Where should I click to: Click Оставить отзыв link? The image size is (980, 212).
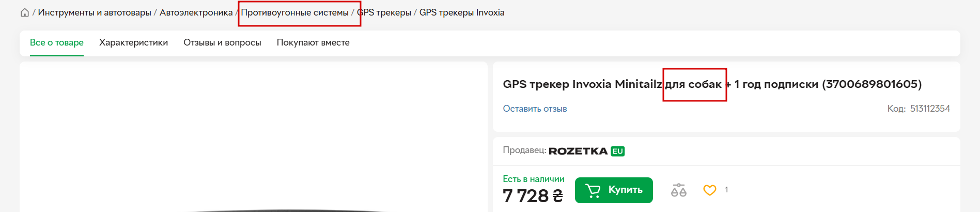[535, 109]
